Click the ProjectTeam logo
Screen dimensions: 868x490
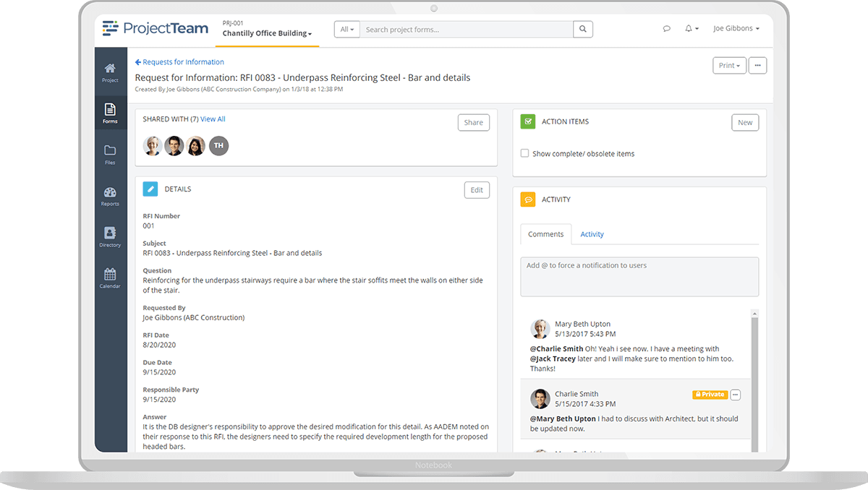coord(154,28)
